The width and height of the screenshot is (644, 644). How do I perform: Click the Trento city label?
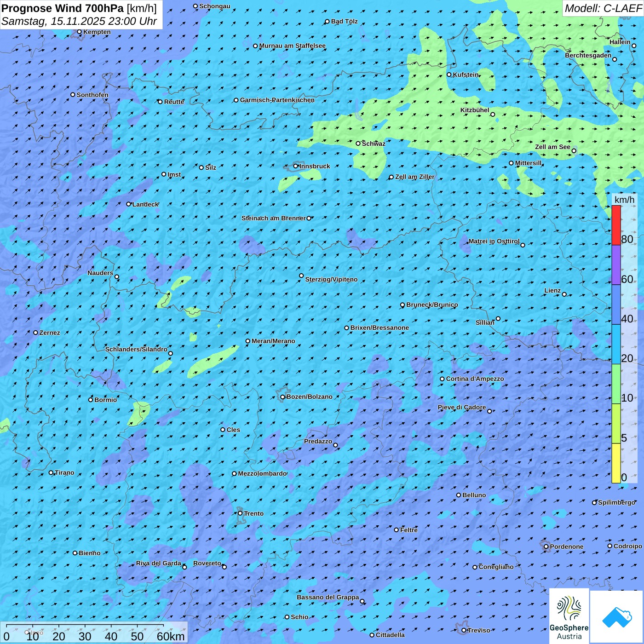click(x=254, y=513)
